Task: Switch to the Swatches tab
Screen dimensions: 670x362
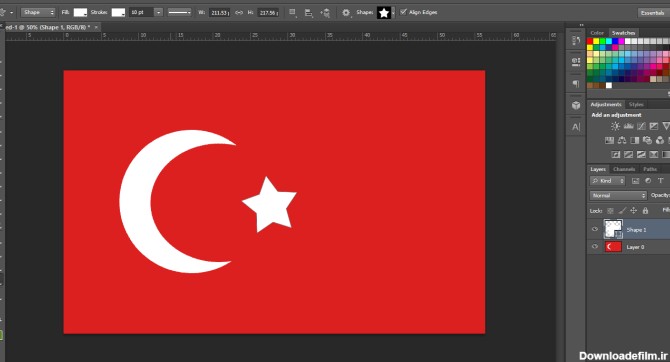Action: click(x=623, y=33)
